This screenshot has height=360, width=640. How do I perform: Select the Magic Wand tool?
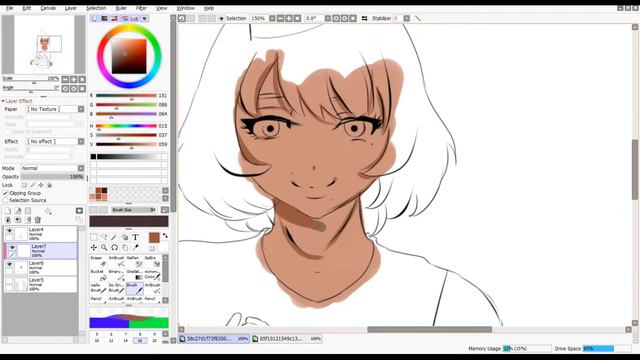point(115,237)
